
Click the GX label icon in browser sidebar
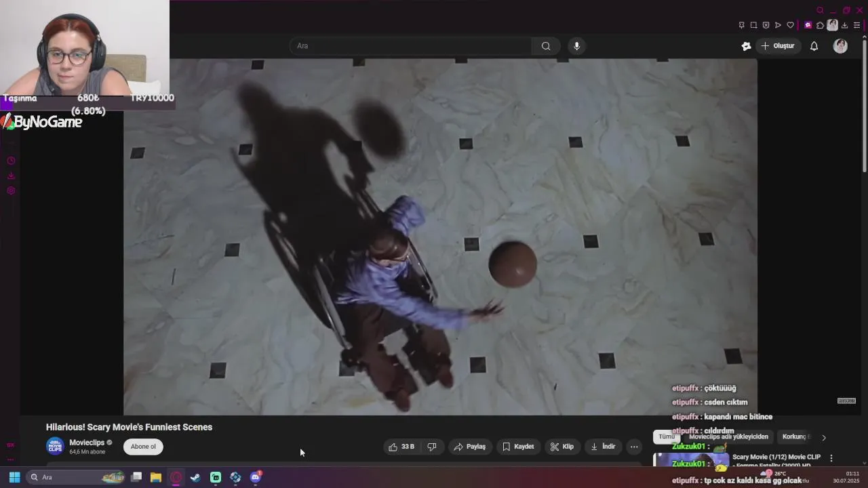[x=11, y=445]
